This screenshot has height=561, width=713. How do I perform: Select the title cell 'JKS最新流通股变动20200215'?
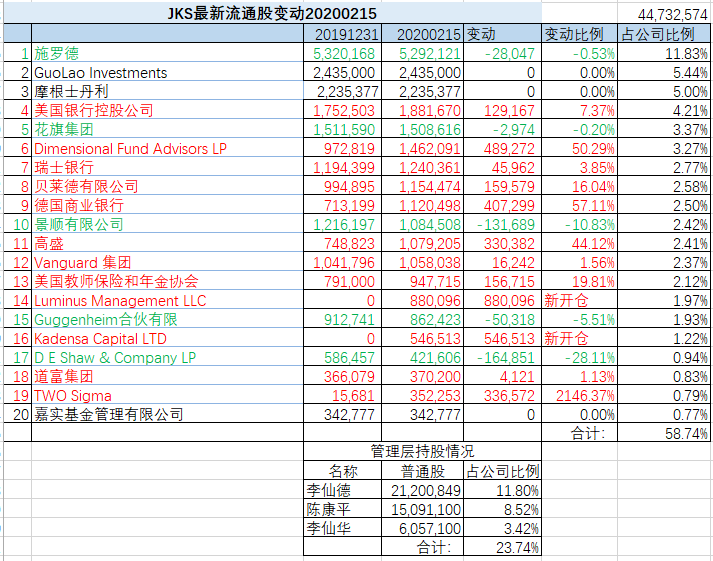[272, 14]
